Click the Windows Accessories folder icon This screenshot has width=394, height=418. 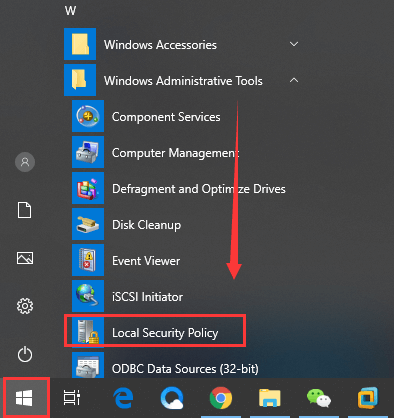click(80, 44)
